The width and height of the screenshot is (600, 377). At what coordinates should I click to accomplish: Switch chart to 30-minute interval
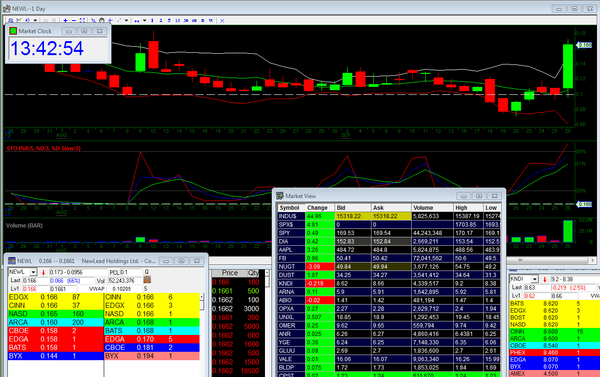tap(186, 20)
